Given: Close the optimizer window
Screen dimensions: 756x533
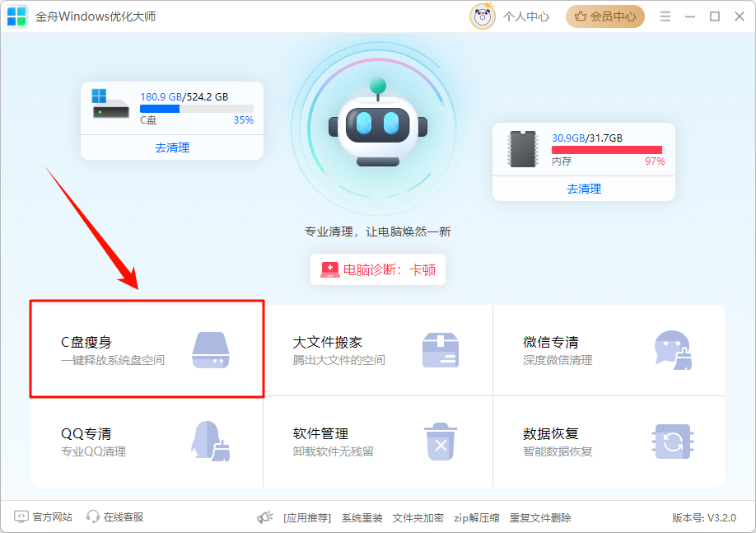Looking at the screenshot, I should 740,16.
